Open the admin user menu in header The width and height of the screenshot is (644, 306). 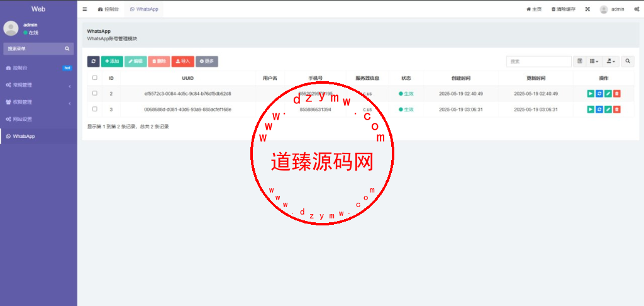(x=612, y=9)
